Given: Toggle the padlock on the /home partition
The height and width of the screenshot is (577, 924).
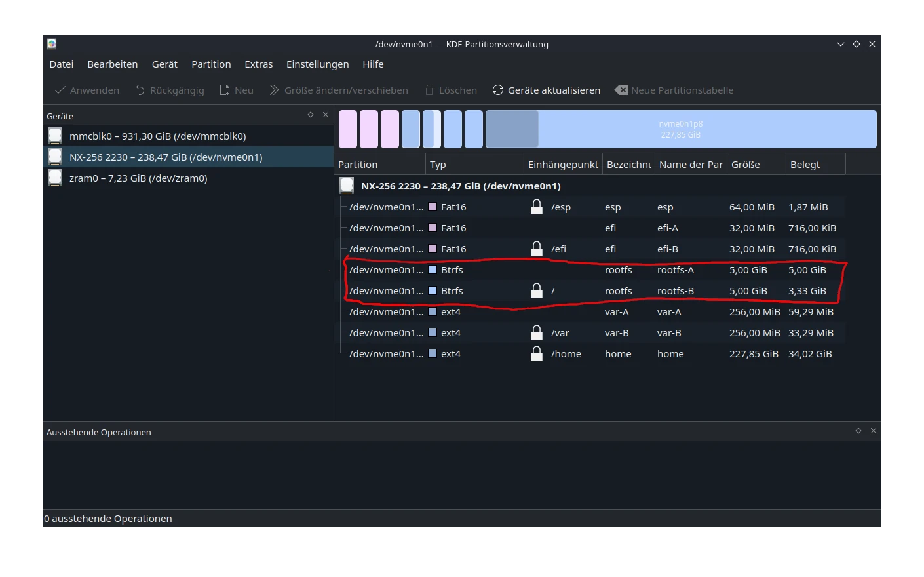Looking at the screenshot, I should (x=537, y=353).
